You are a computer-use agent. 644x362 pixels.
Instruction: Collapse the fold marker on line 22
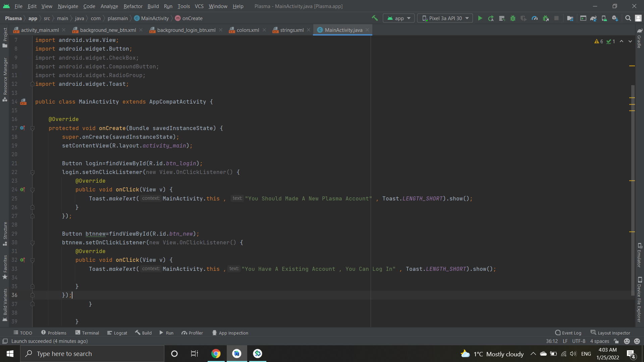[33, 172]
